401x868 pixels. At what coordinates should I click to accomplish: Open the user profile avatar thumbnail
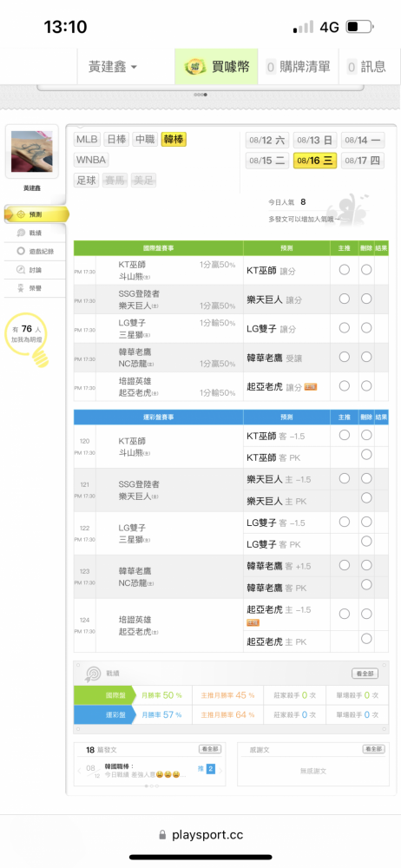point(31,151)
